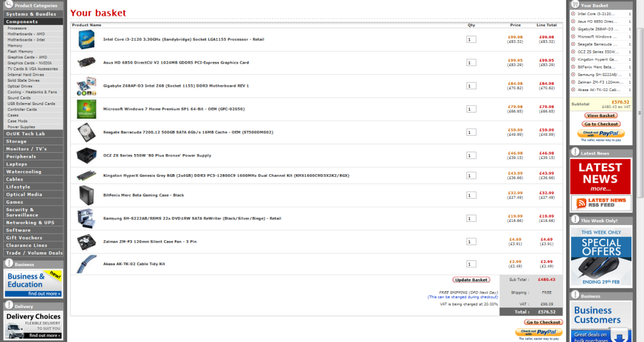Remove Intel Core i3-2120 from sidebar basket

point(573,13)
